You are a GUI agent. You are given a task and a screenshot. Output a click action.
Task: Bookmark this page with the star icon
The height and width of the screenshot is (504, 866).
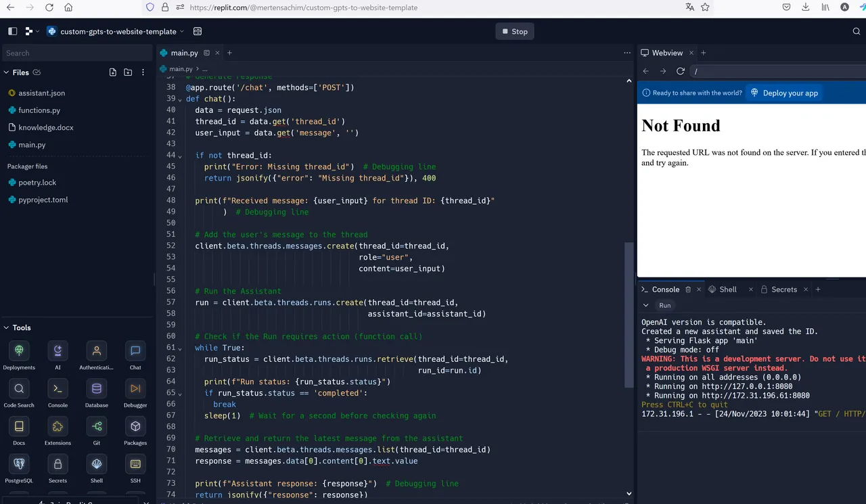coord(705,7)
